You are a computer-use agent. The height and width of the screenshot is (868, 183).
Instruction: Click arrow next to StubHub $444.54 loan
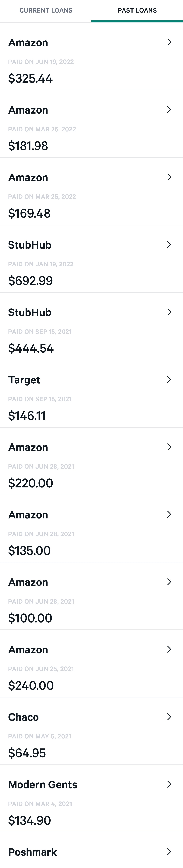(169, 312)
